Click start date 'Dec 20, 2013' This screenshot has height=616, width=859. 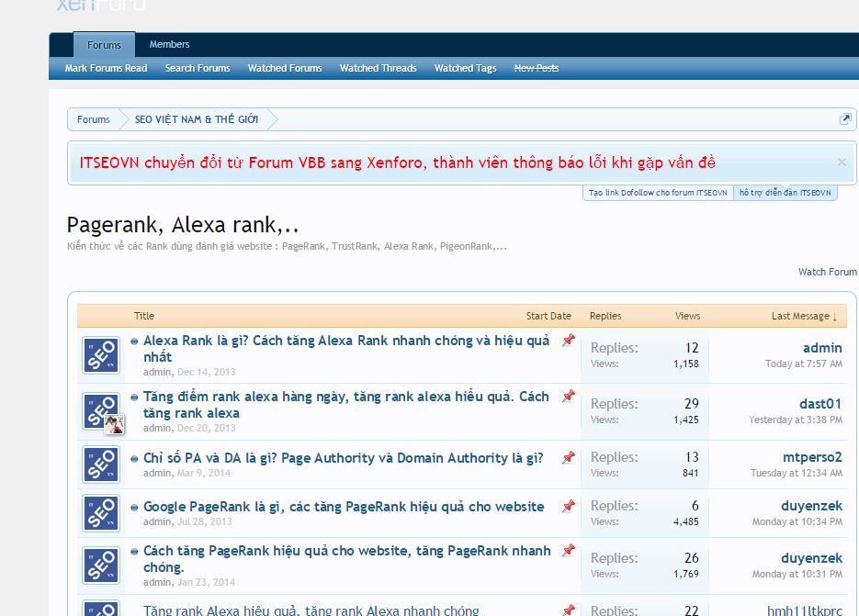pyautogui.click(x=207, y=428)
